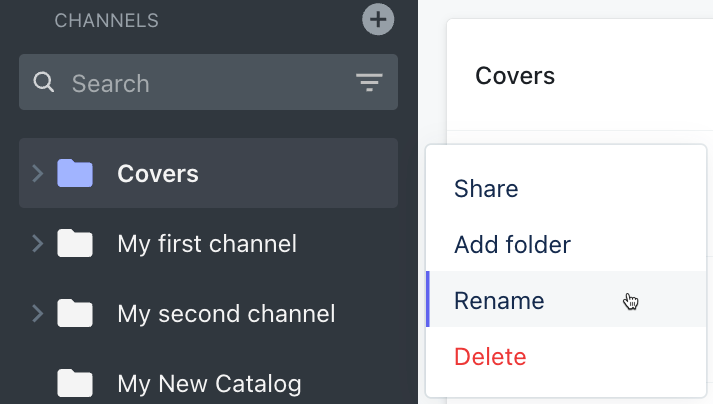Viewport: 713px width, 404px height.
Task: Choose Share from the context menu
Action: 486,189
